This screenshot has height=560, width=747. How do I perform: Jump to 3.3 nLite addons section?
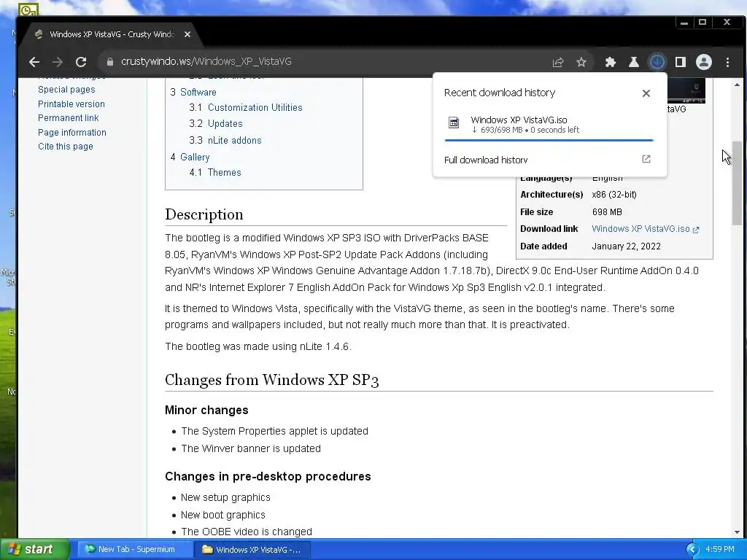click(225, 141)
